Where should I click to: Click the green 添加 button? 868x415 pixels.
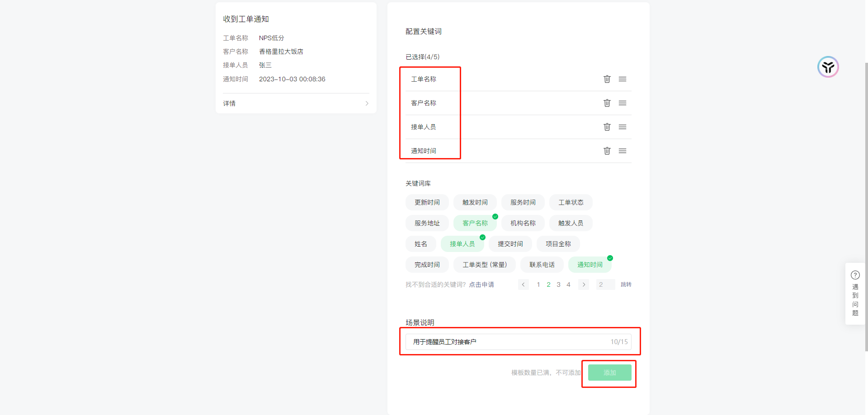click(610, 373)
